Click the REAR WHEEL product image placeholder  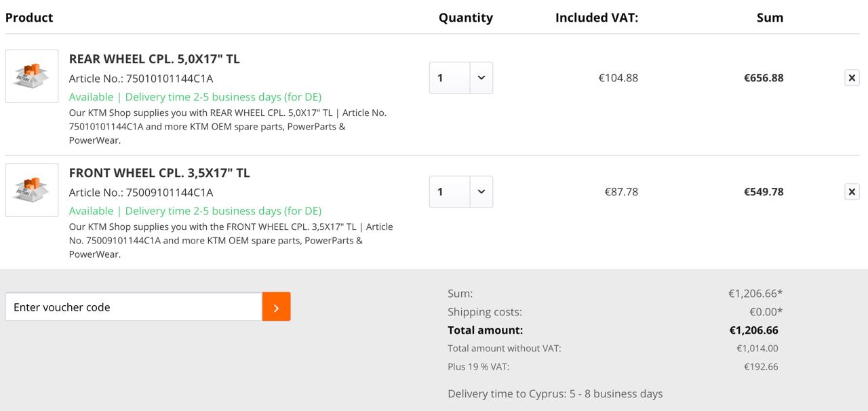[x=32, y=76]
